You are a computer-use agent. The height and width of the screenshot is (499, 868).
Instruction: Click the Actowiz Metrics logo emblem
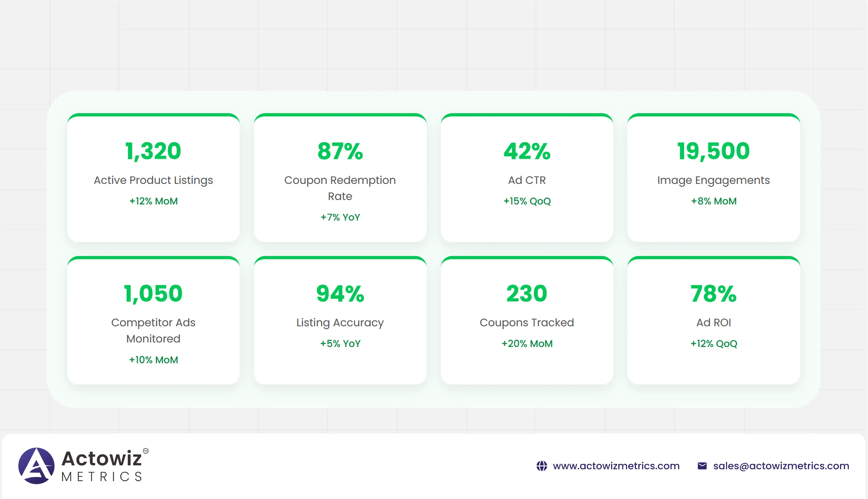pos(36,466)
